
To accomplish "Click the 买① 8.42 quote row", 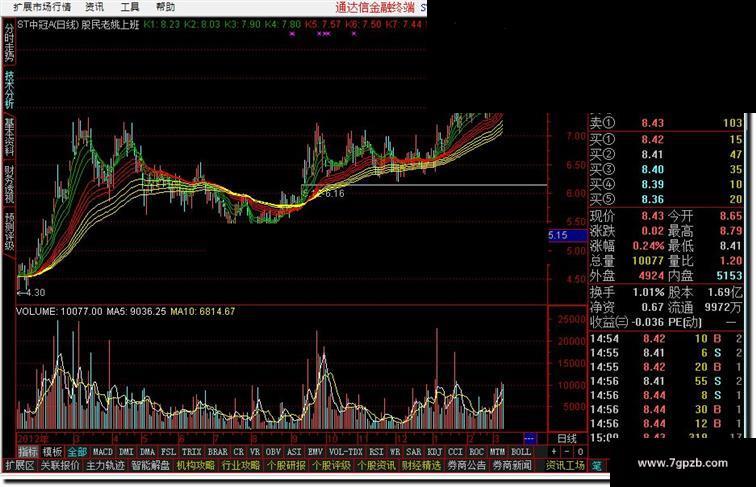I will pos(666,140).
